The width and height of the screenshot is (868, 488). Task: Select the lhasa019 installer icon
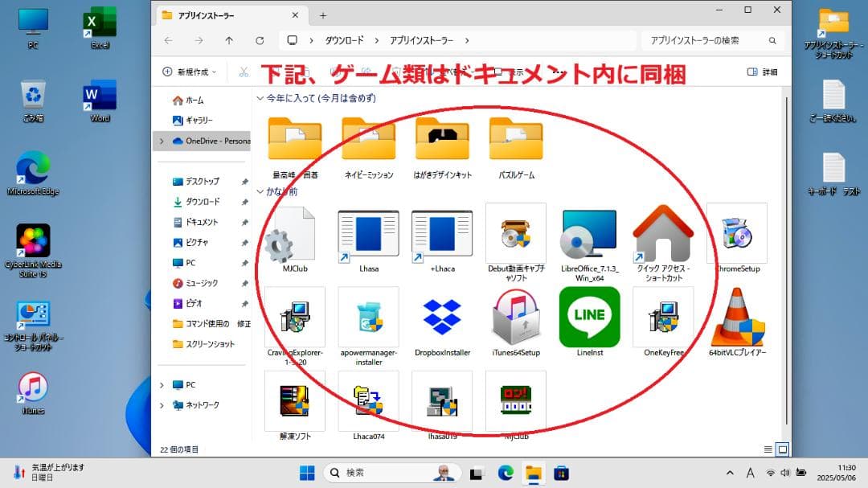coord(442,401)
